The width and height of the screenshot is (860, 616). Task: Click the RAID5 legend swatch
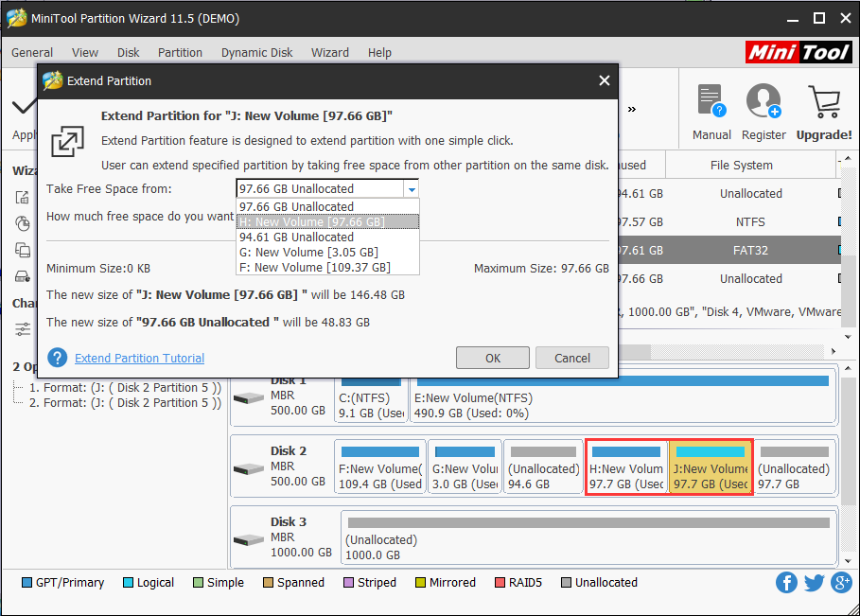point(500,583)
